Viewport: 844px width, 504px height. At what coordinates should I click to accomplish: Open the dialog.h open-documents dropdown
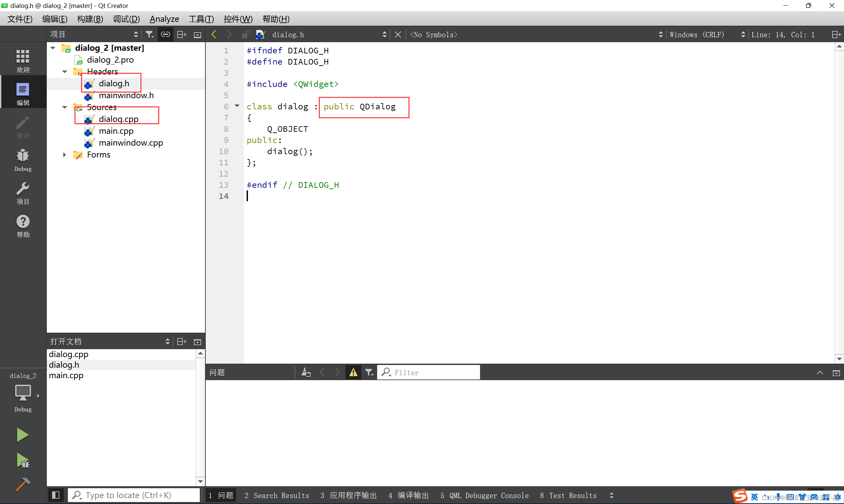coord(329,35)
